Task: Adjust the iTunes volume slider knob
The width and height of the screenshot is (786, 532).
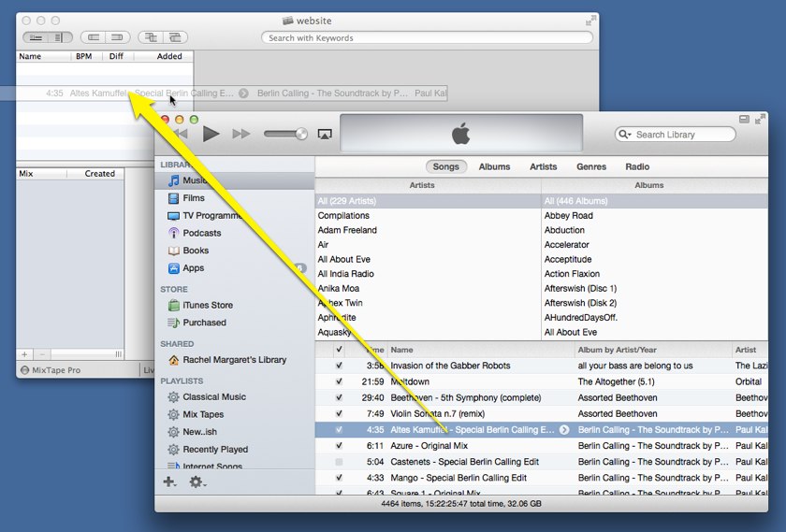Action: (301, 134)
